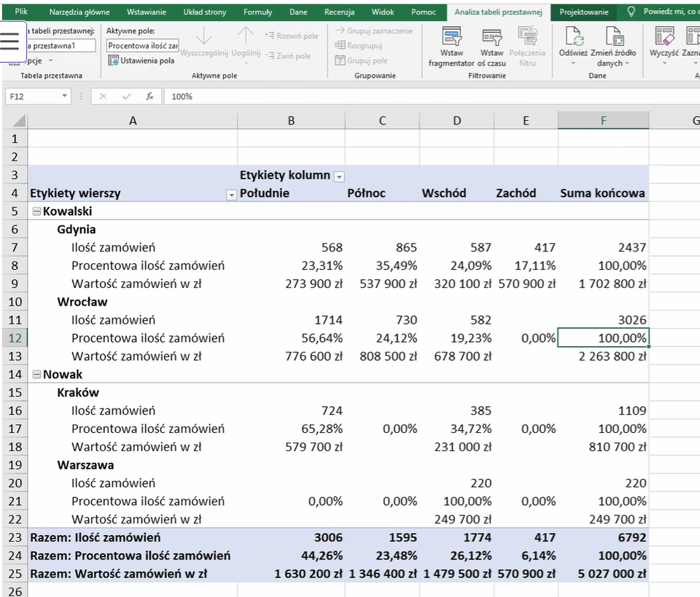Click the insert function fx icon
This screenshot has width=700, height=597.
[x=149, y=96]
